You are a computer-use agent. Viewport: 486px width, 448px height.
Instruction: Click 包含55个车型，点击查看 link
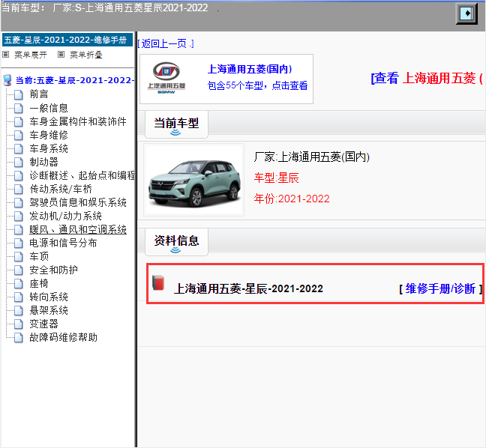coord(257,85)
